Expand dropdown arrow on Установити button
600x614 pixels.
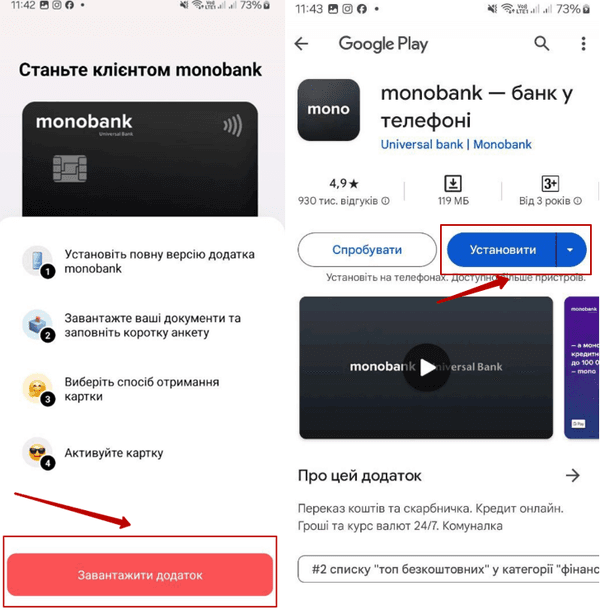(570, 250)
